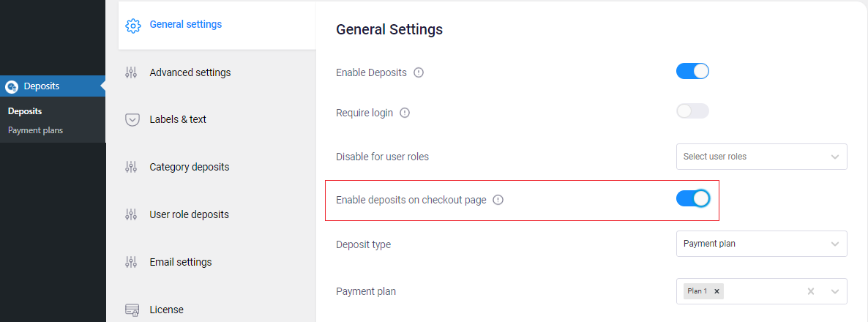868x322 pixels.
Task: Turn off the Enable Deposits toggle
Action: [692, 72]
